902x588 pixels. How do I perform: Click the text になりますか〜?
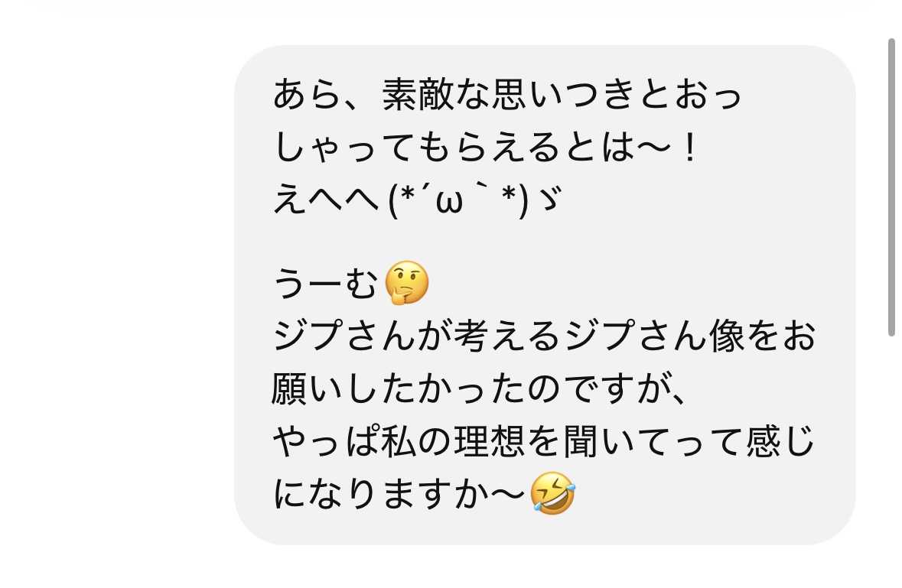400,494
